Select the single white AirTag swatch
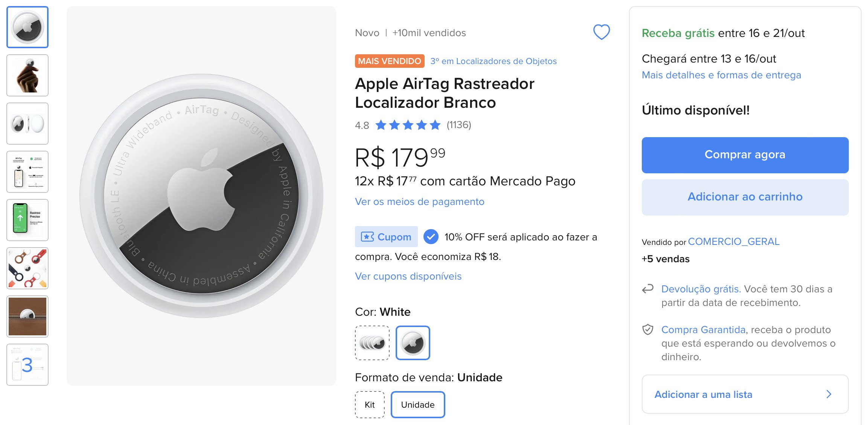This screenshot has width=868, height=425. point(413,343)
